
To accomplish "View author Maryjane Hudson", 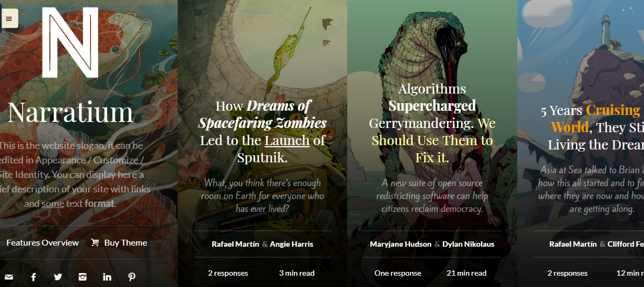I will [400, 244].
